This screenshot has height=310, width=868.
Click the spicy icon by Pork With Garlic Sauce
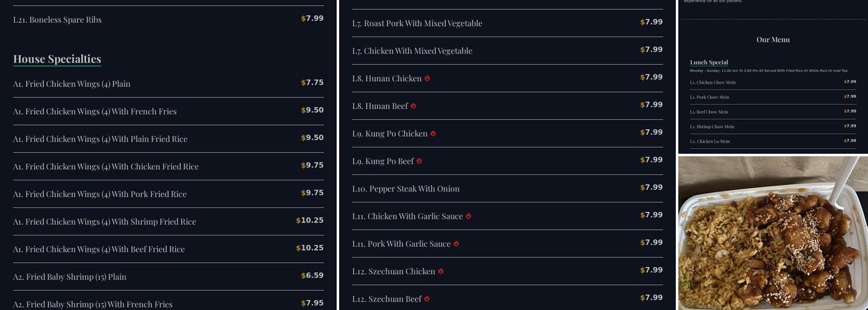456,244
